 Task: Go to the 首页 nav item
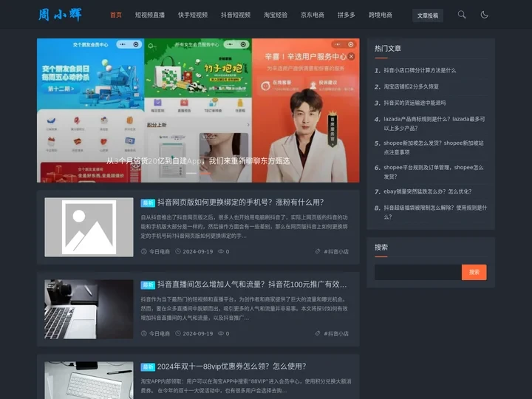coord(116,15)
